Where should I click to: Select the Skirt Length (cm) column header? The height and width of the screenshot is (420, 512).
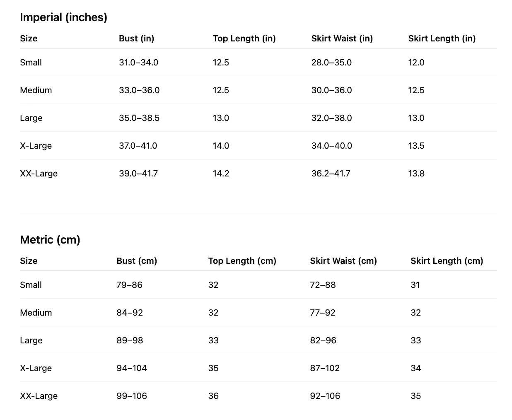pyautogui.click(x=447, y=261)
